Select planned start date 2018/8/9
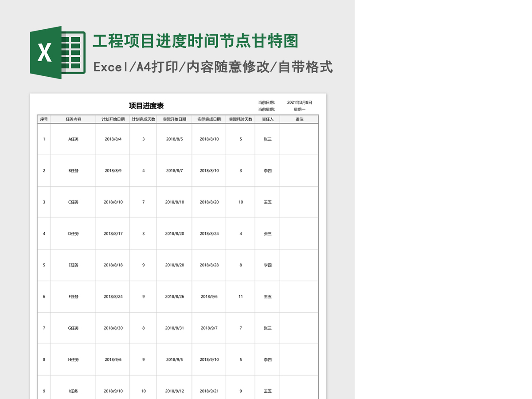 pyautogui.click(x=113, y=171)
